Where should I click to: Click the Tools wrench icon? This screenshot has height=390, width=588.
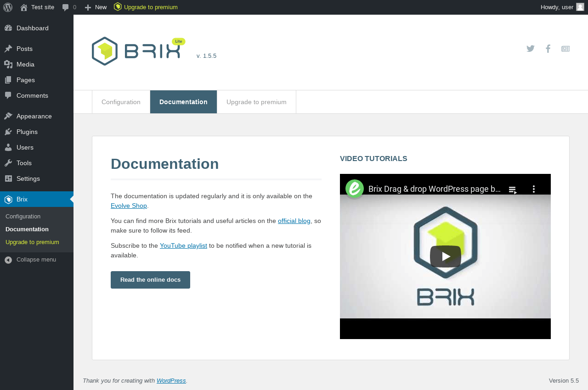[x=8, y=163]
